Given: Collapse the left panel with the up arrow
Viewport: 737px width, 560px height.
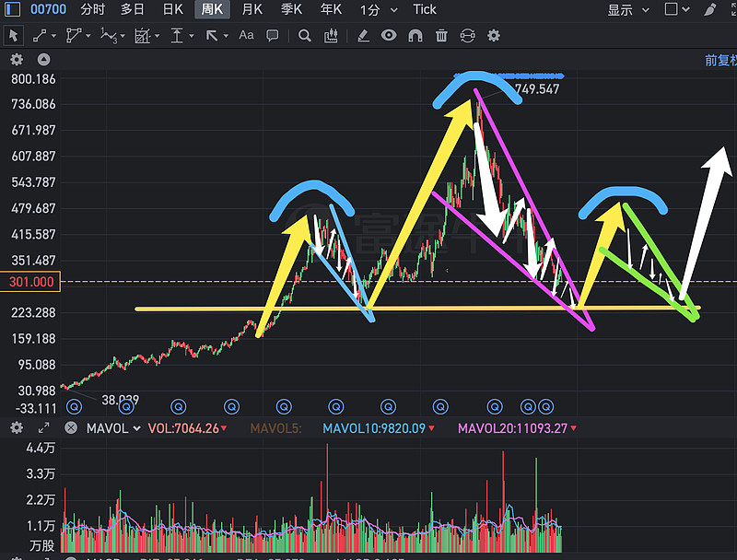Looking at the screenshot, I should (x=44, y=57).
